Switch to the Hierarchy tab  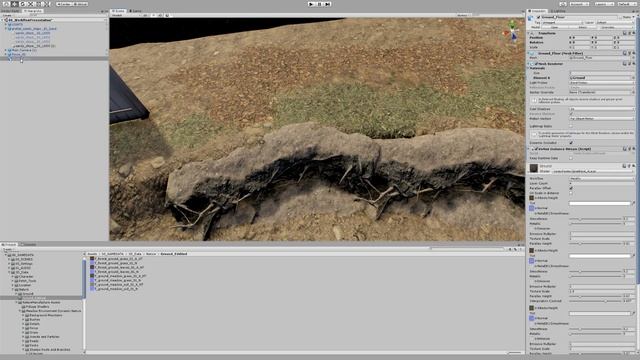(x=33, y=11)
